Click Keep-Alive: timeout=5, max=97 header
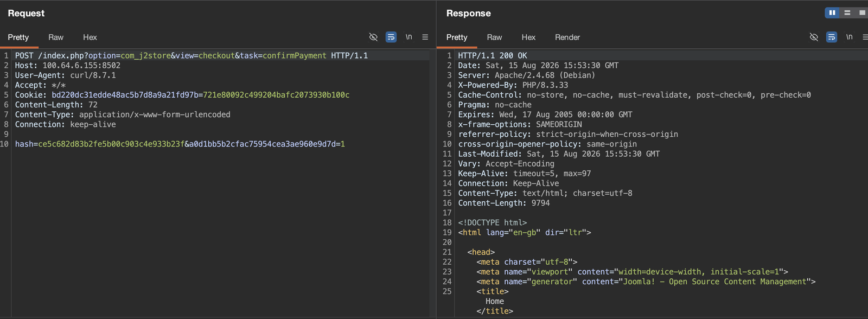Image resolution: width=868 pixels, height=319 pixels. [525, 173]
